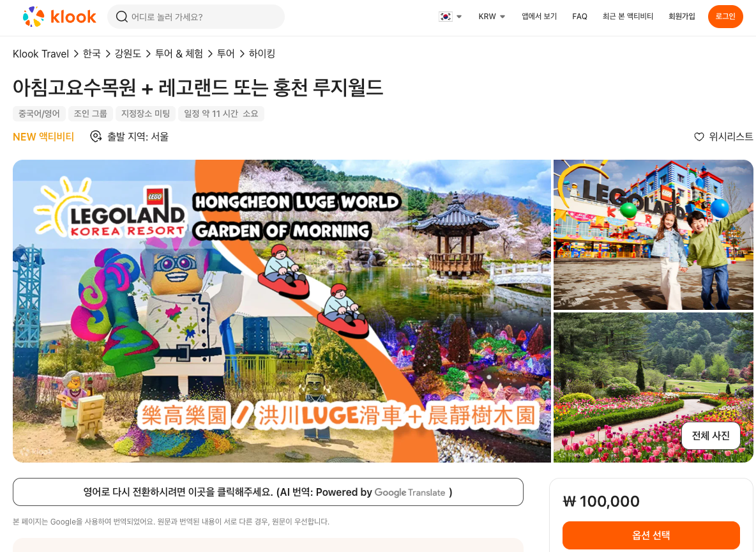Open 최근 본 액티비티 in header

628,17
